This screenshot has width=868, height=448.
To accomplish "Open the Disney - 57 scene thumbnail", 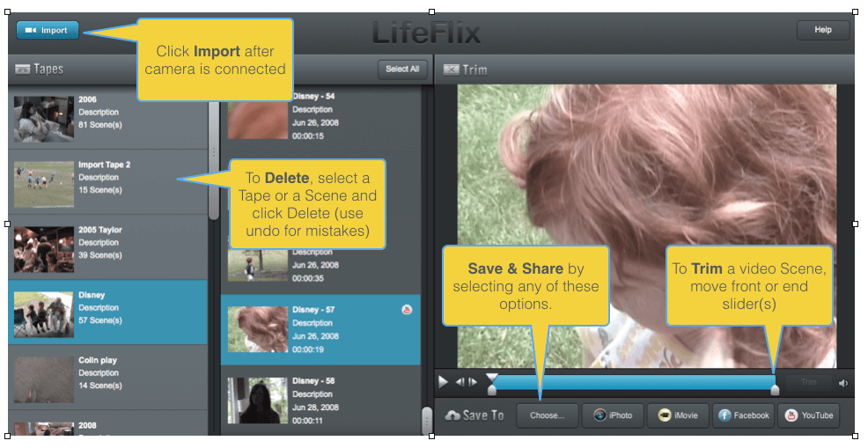I will (x=257, y=330).
